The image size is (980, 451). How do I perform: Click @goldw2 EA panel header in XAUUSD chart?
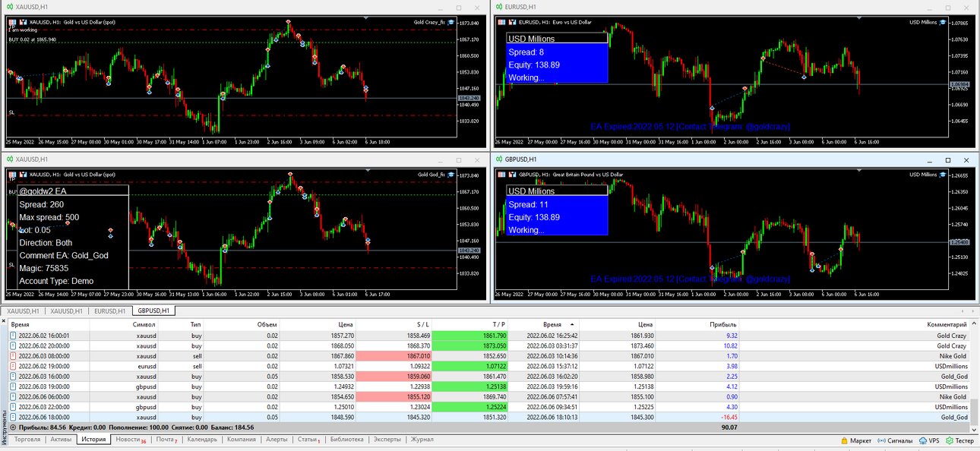point(73,191)
